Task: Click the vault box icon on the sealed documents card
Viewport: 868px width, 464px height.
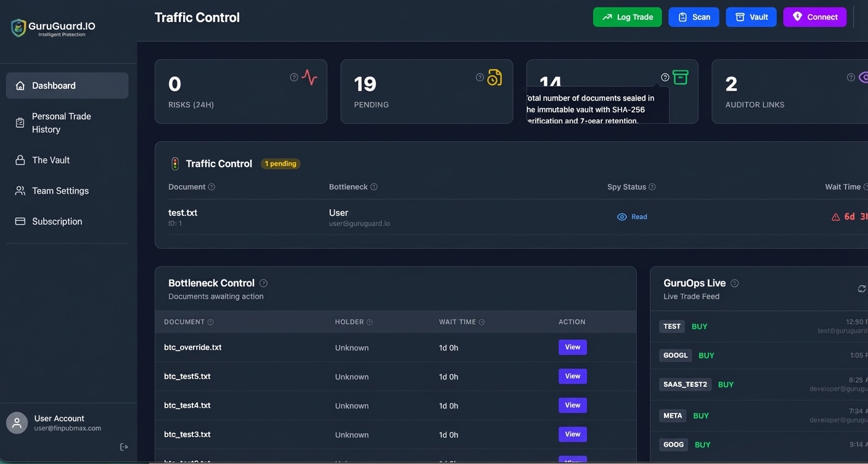Action: pos(679,77)
